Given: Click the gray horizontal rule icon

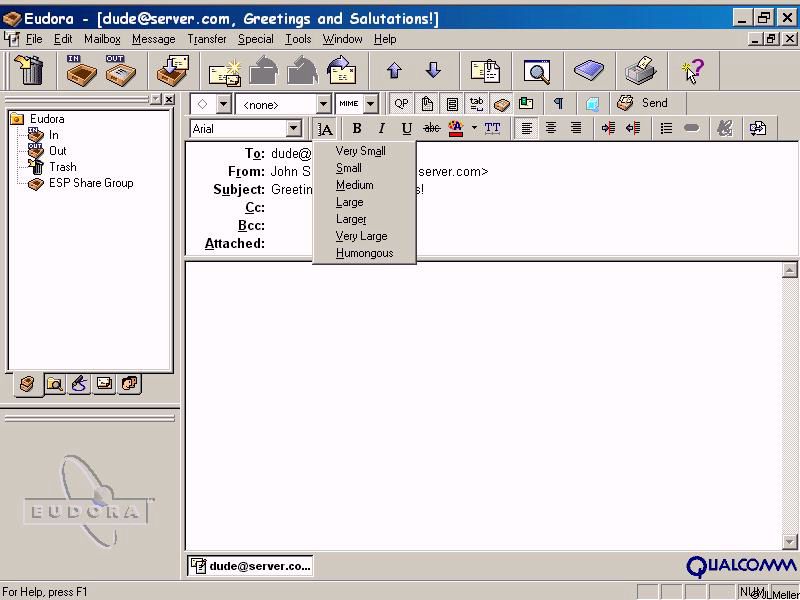Looking at the screenshot, I should click(x=691, y=128).
